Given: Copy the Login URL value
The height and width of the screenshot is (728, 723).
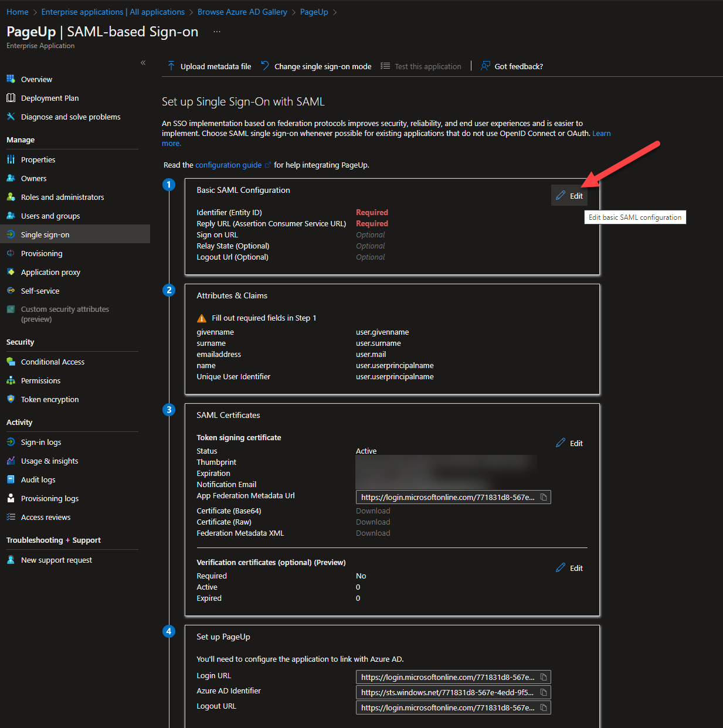Looking at the screenshot, I should (x=544, y=677).
